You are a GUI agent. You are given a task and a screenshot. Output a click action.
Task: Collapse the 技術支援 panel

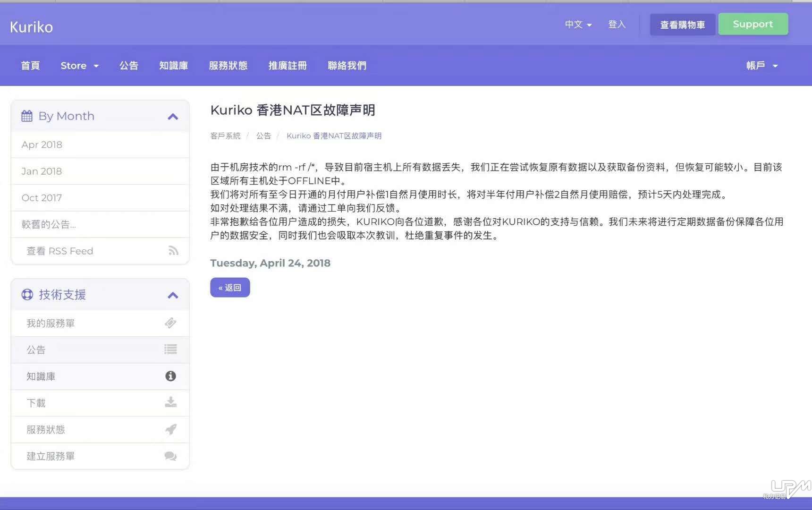pos(173,295)
